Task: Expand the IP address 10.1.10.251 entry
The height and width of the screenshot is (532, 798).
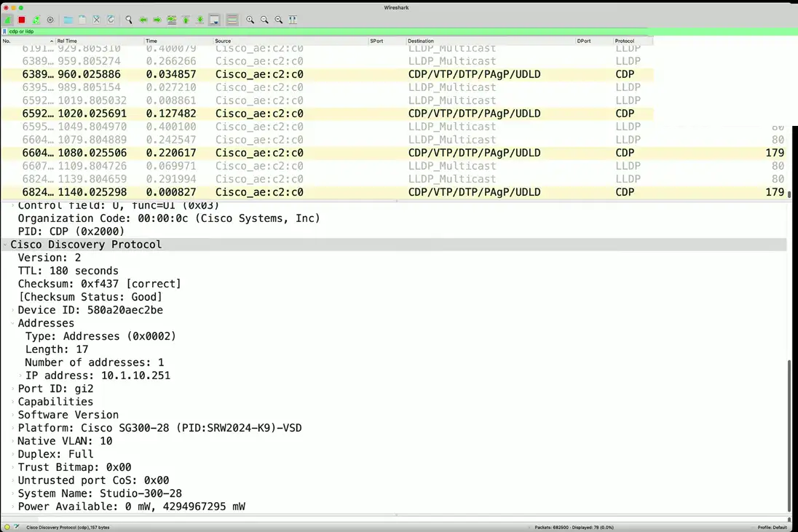Action: 20,376
